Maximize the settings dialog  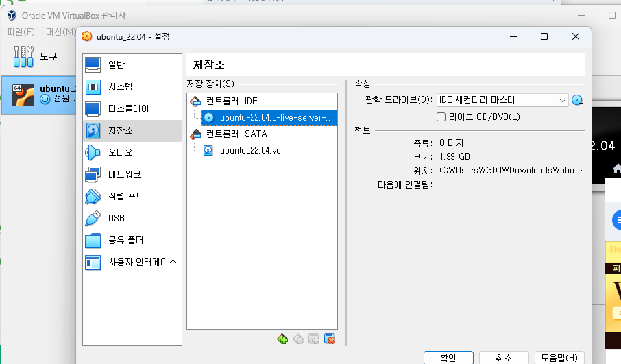coord(544,36)
